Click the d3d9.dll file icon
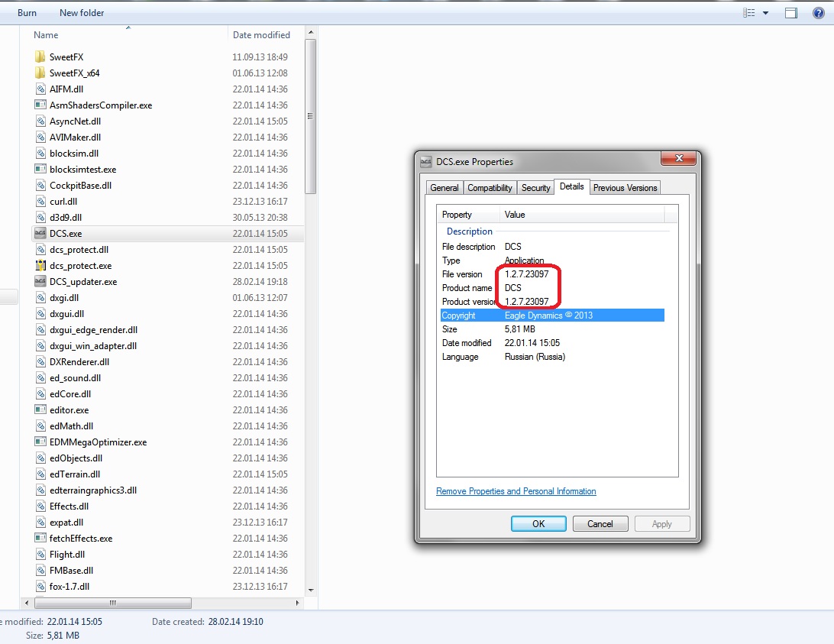The width and height of the screenshot is (834, 644). click(x=40, y=217)
